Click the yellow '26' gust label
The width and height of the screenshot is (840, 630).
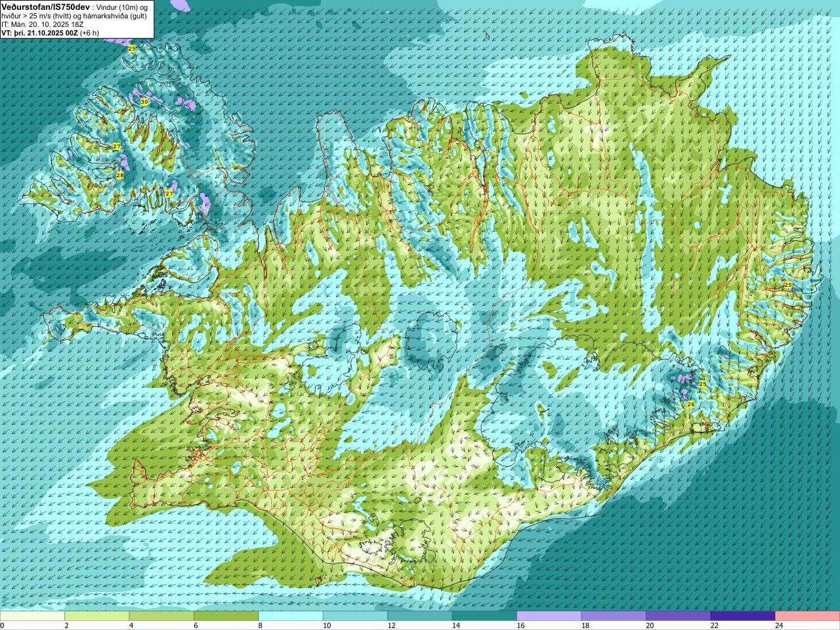(690, 404)
